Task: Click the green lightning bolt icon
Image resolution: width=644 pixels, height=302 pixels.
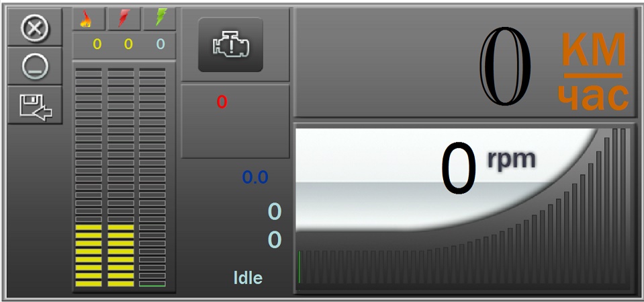Action: [159, 19]
